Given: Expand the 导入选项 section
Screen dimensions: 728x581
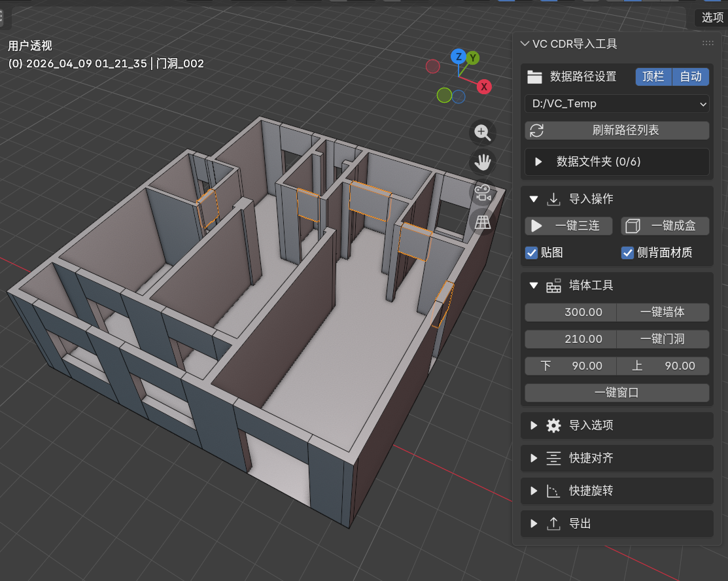Looking at the screenshot, I should pos(534,425).
